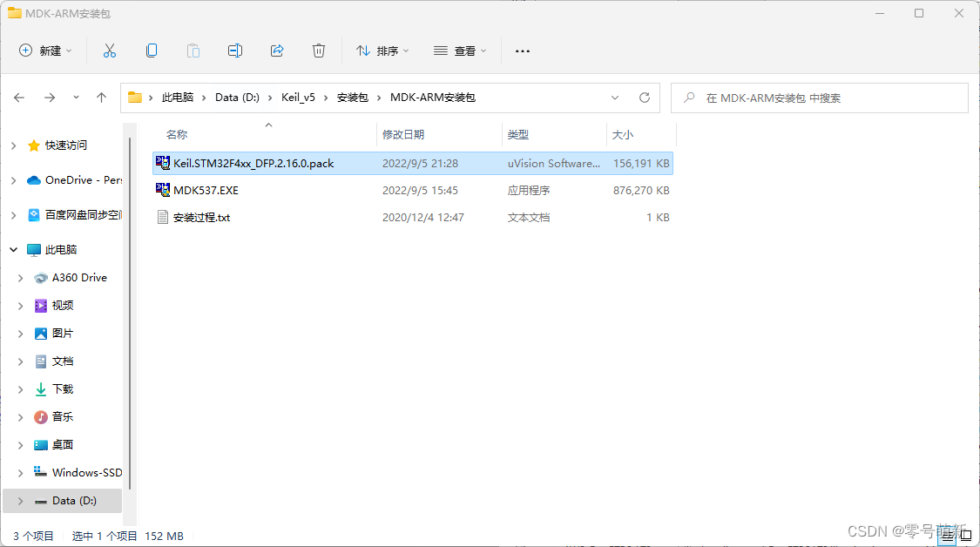Click the Delete trash icon
Viewport: 980px width, 547px height.
point(319,51)
